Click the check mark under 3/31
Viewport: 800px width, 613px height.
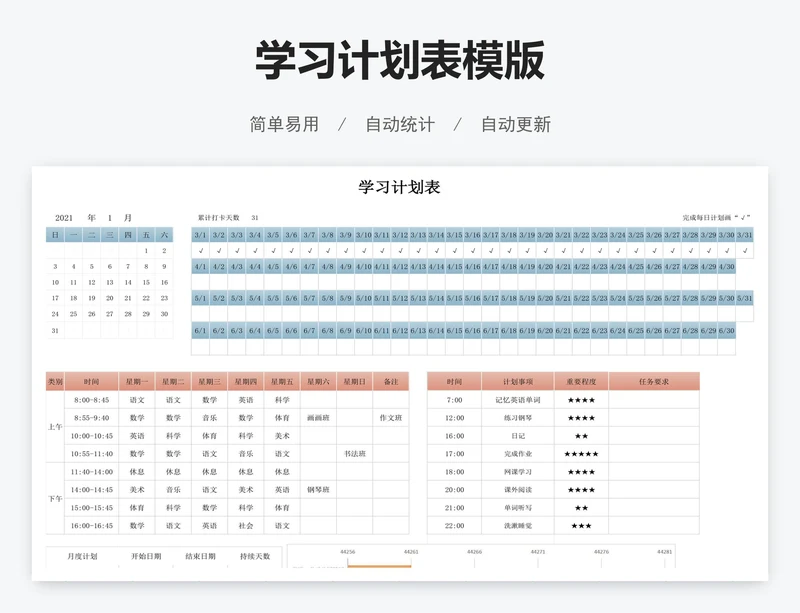pyautogui.click(x=744, y=251)
